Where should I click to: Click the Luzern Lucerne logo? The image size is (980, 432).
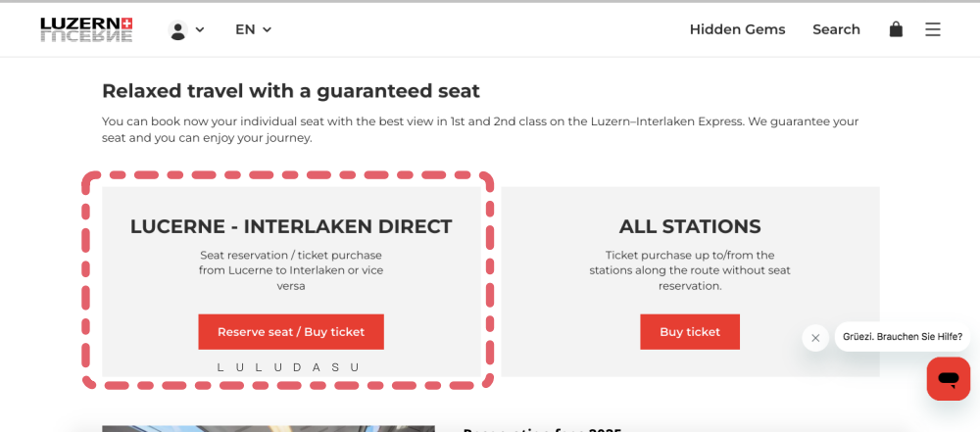pyautogui.click(x=86, y=29)
